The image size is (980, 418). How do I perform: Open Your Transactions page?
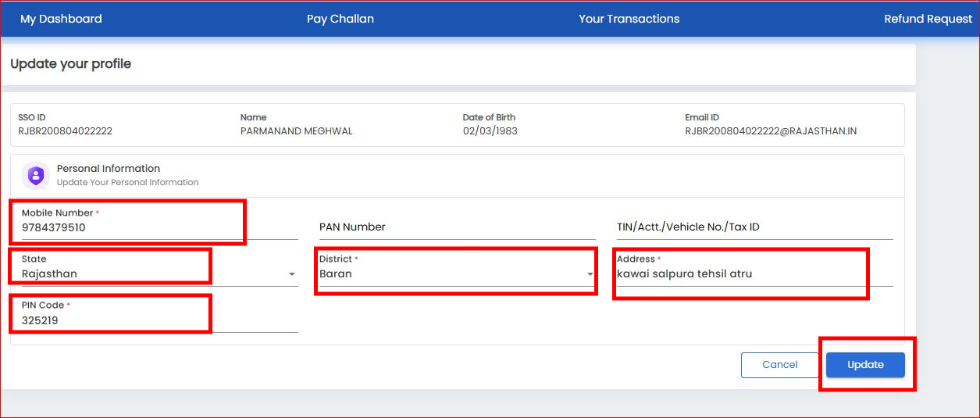(x=629, y=19)
